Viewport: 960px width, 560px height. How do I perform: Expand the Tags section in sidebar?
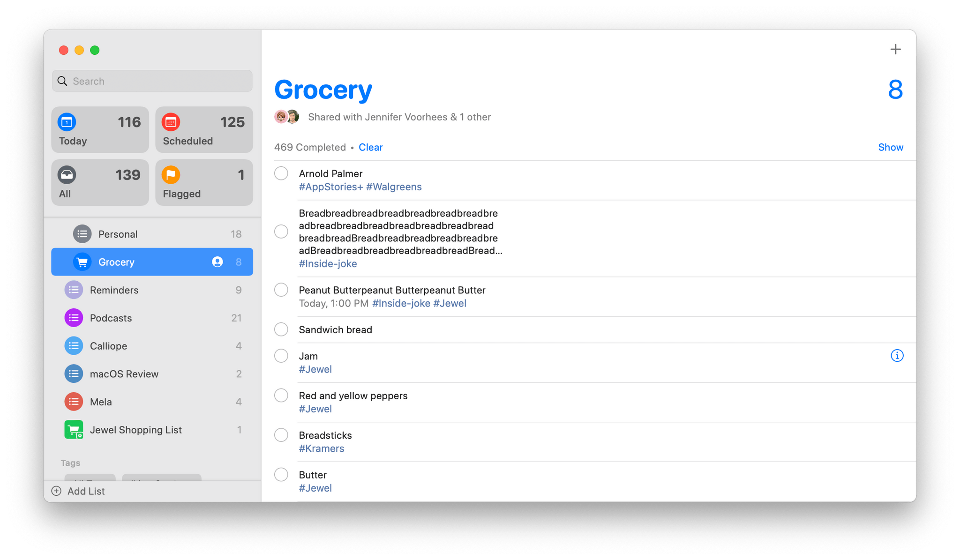[x=71, y=462]
